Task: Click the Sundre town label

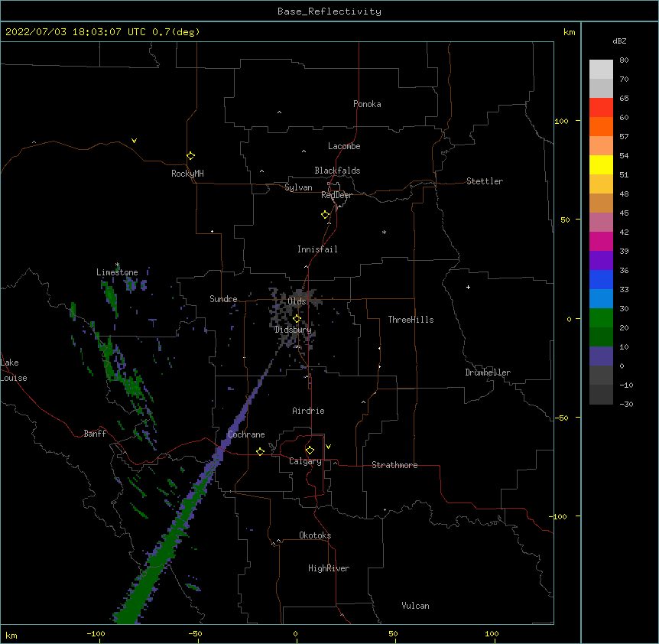Action: pos(223,299)
